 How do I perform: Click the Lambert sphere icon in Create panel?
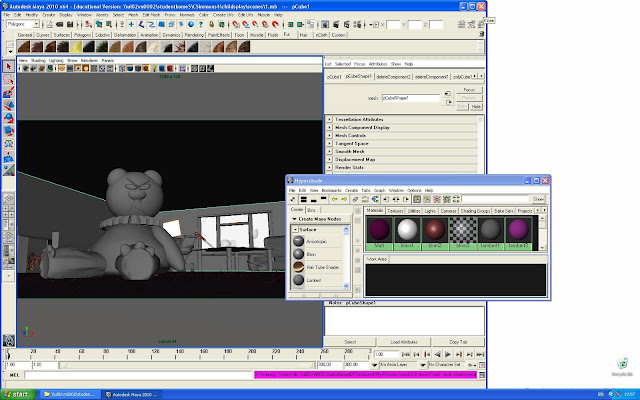click(x=298, y=280)
